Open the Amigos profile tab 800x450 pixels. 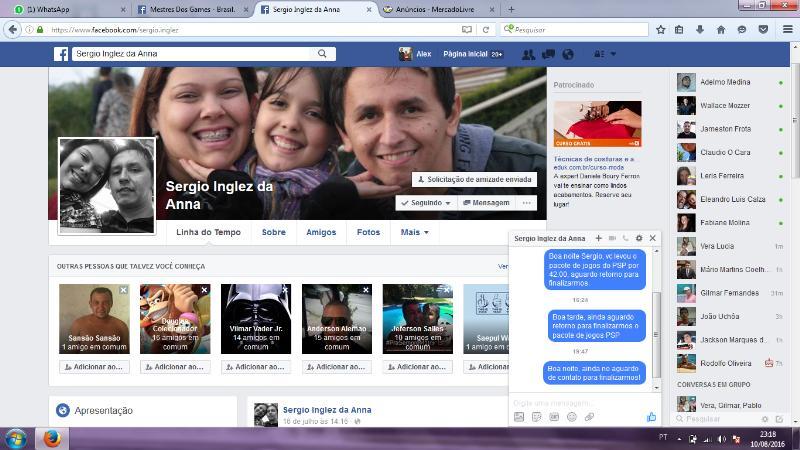pos(321,232)
